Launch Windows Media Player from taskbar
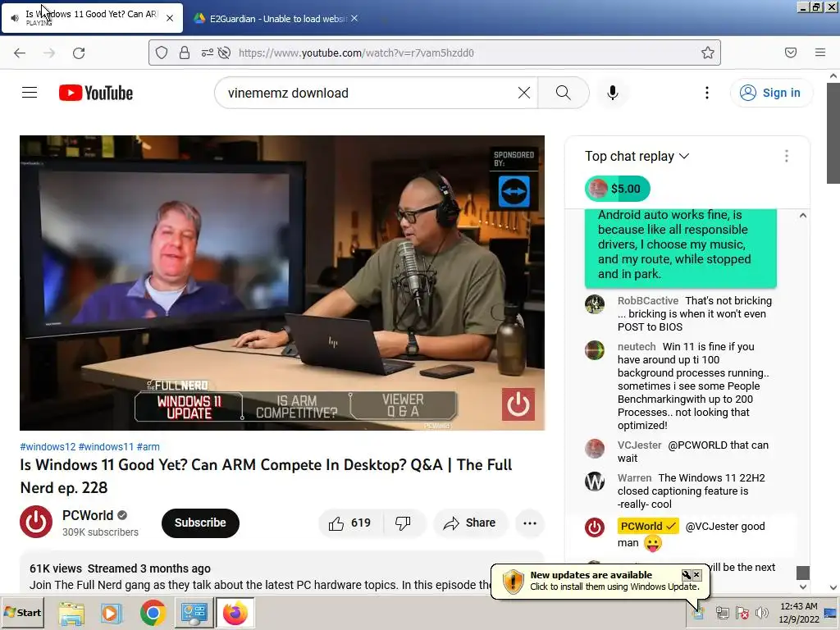 pos(111,614)
